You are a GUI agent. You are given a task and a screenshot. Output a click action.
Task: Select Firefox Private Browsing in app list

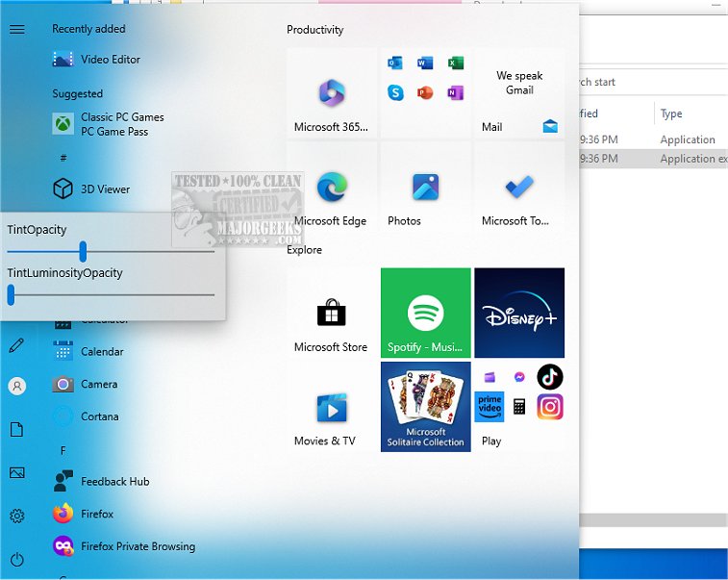[138, 546]
